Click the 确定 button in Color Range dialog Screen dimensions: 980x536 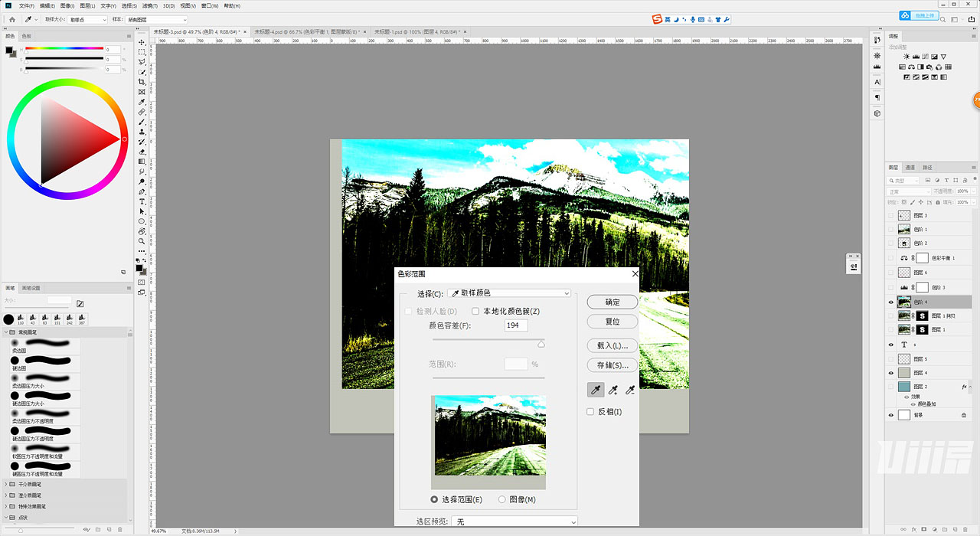[x=612, y=302]
